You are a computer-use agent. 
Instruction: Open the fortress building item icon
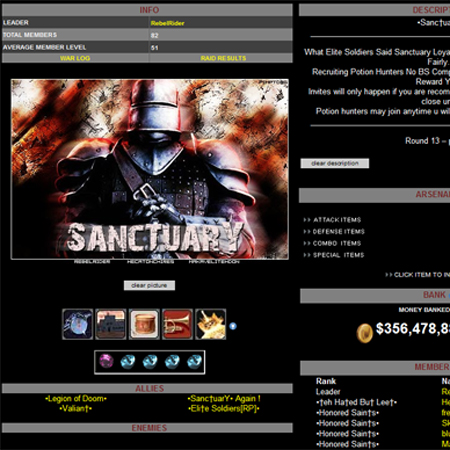click(x=111, y=324)
